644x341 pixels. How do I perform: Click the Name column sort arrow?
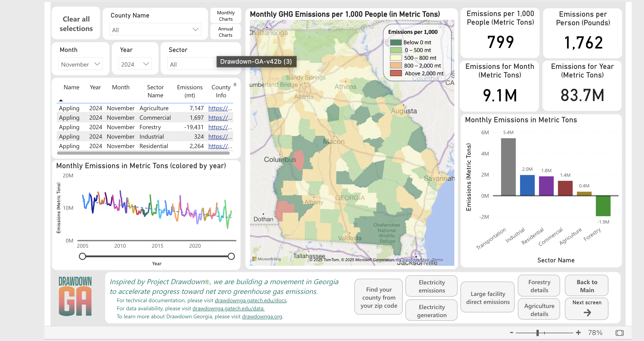61,100
